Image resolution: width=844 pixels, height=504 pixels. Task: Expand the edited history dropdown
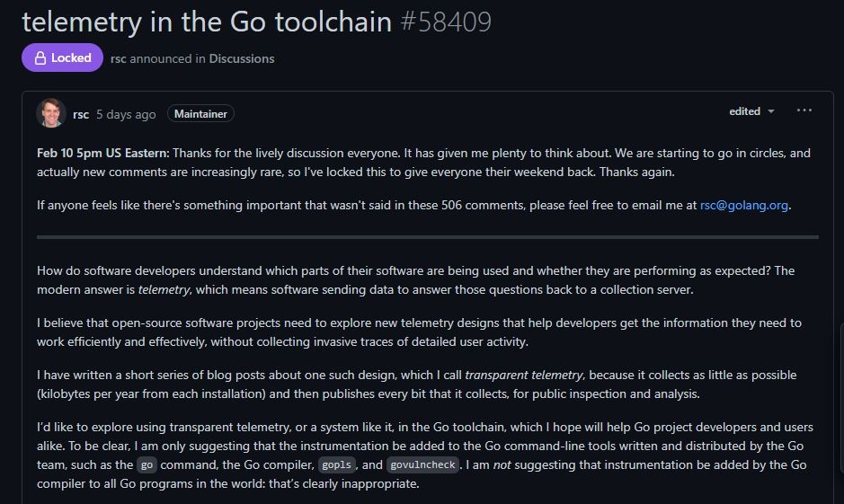point(751,111)
